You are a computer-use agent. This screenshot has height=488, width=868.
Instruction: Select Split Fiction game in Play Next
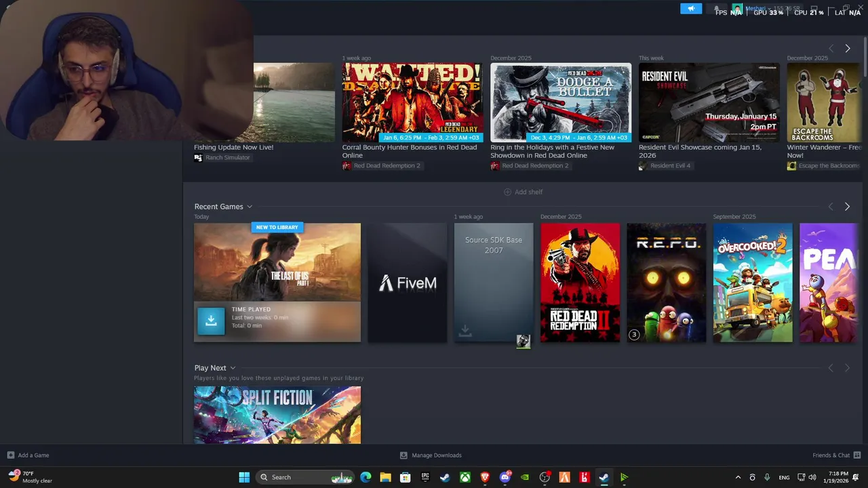pos(277,415)
